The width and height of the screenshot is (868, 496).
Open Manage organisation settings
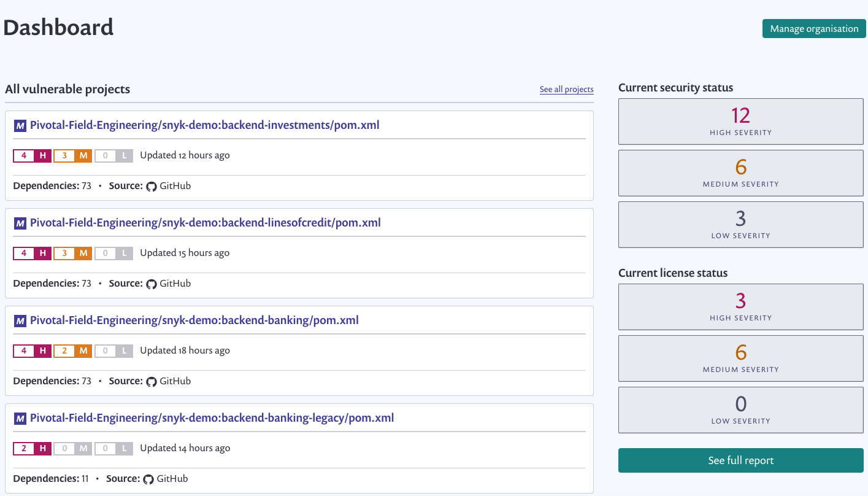pyautogui.click(x=814, y=29)
